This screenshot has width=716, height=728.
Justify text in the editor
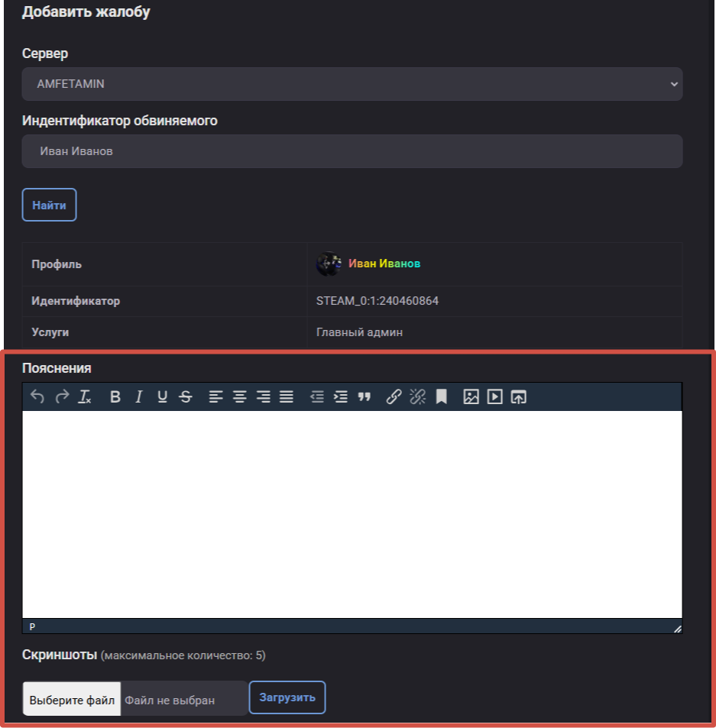click(287, 397)
